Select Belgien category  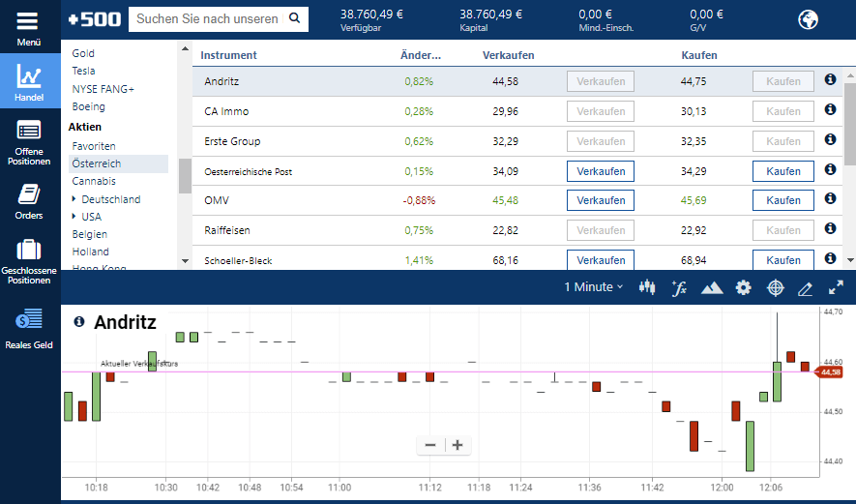tap(90, 234)
